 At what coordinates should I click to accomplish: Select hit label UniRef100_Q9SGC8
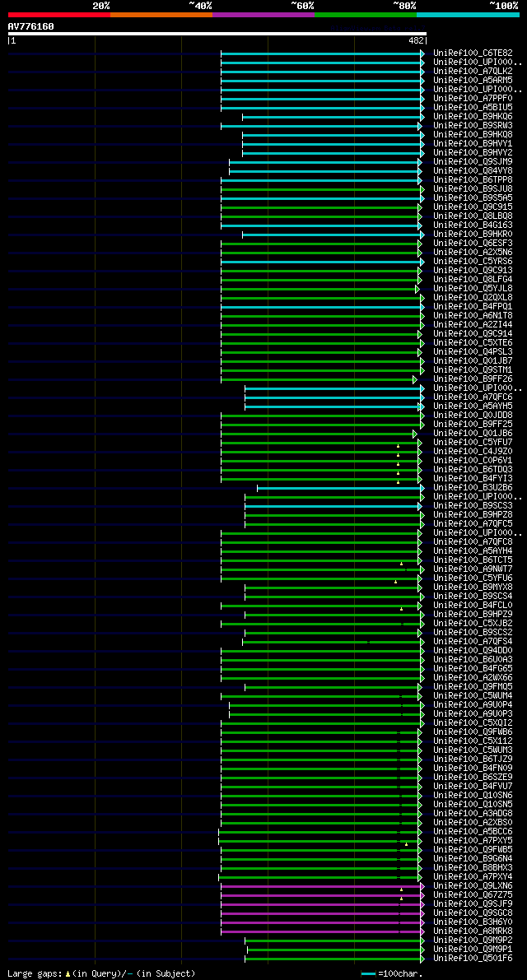(x=473, y=914)
